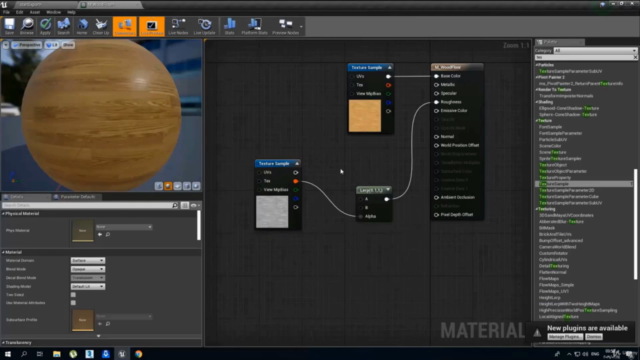Click the Details property matrix grid icon

[184, 205]
